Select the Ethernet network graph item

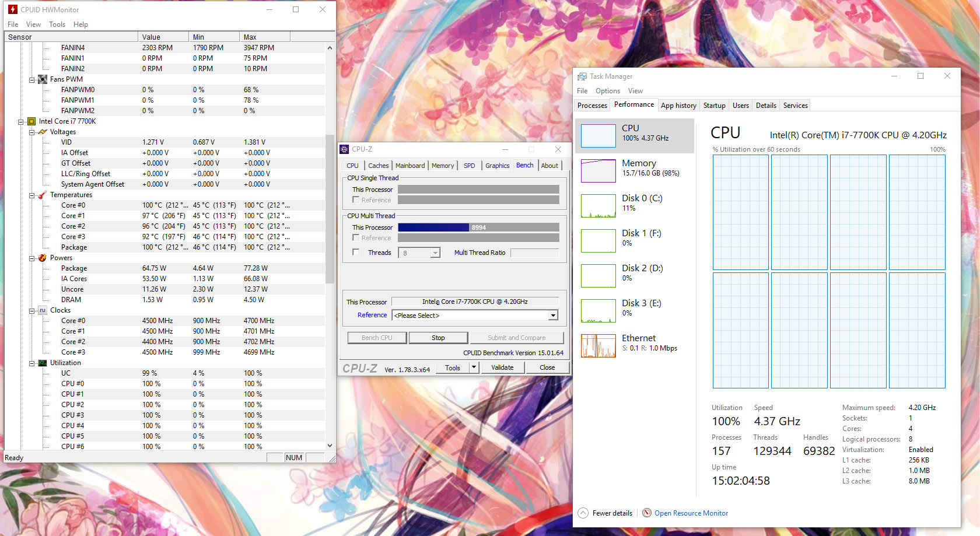[635, 345]
